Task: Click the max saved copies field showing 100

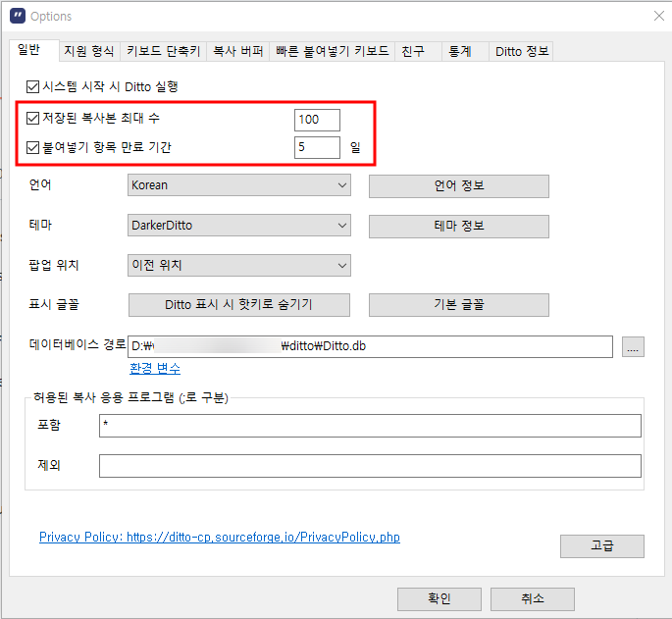Action: click(317, 120)
